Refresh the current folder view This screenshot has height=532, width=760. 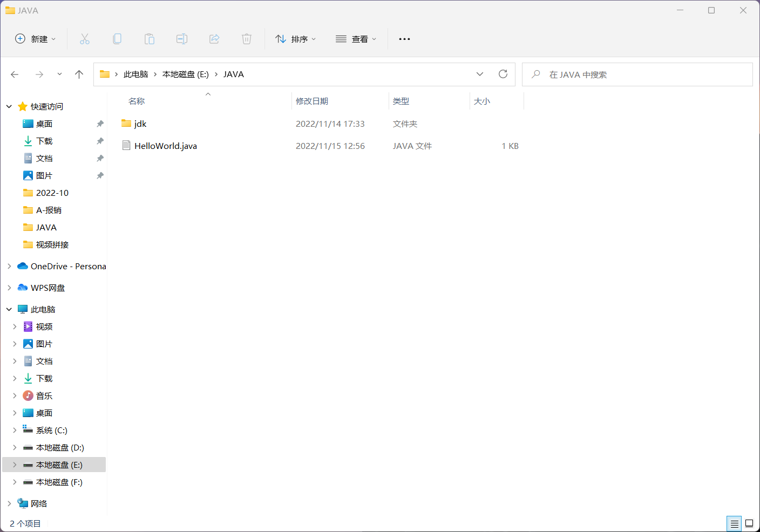[503, 74]
